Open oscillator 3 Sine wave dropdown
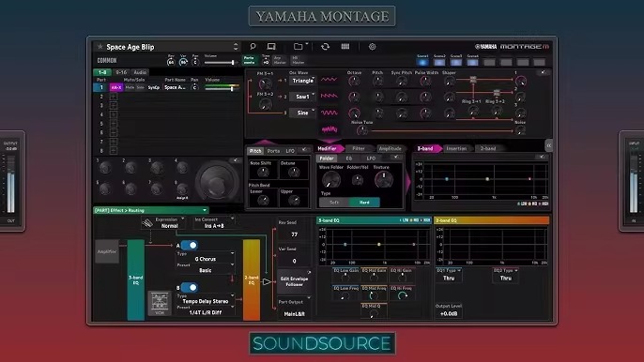This screenshot has width=644, height=362. [302, 113]
